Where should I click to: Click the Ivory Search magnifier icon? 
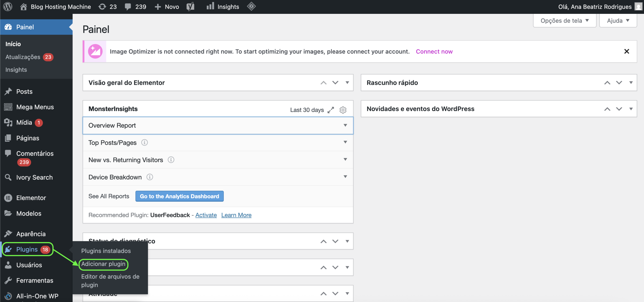[x=8, y=177]
